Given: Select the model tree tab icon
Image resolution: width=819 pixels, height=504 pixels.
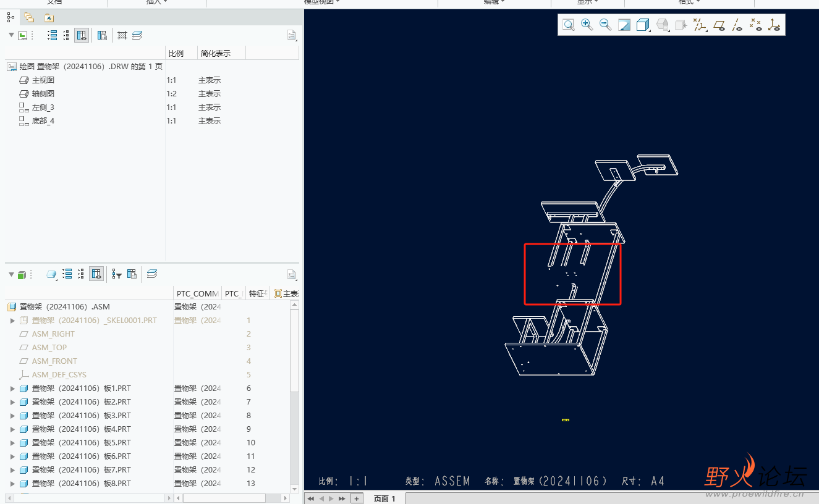Looking at the screenshot, I should coord(11,17).
